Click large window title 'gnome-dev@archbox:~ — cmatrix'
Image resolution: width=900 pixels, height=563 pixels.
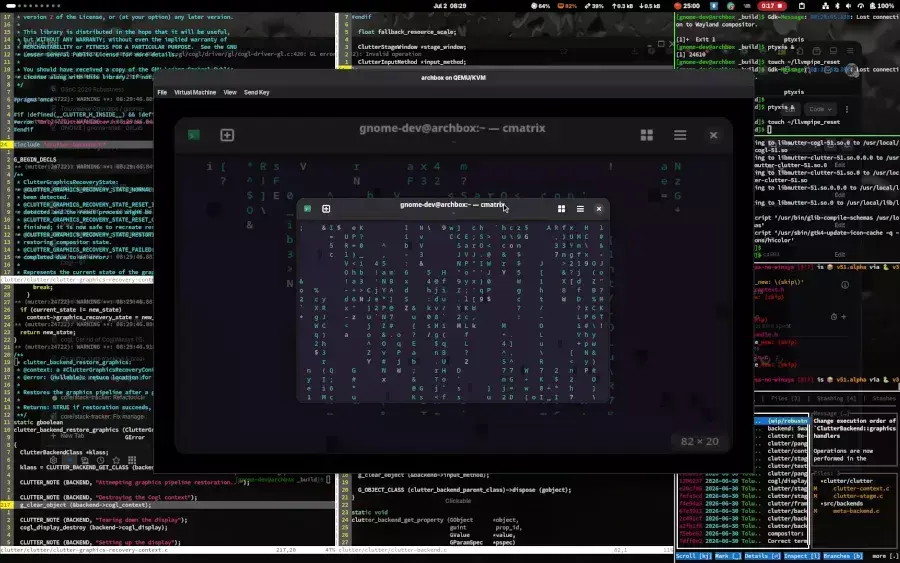click(x=452, y=128)
